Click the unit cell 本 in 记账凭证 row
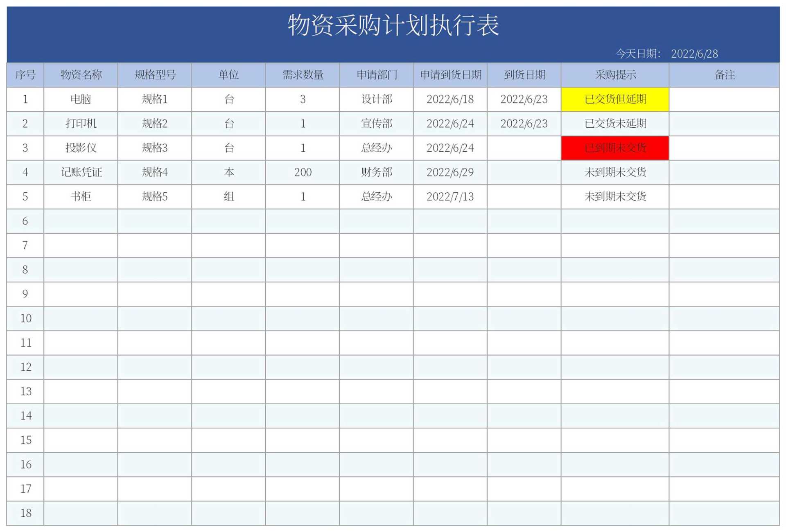 [x=228, y=172]
